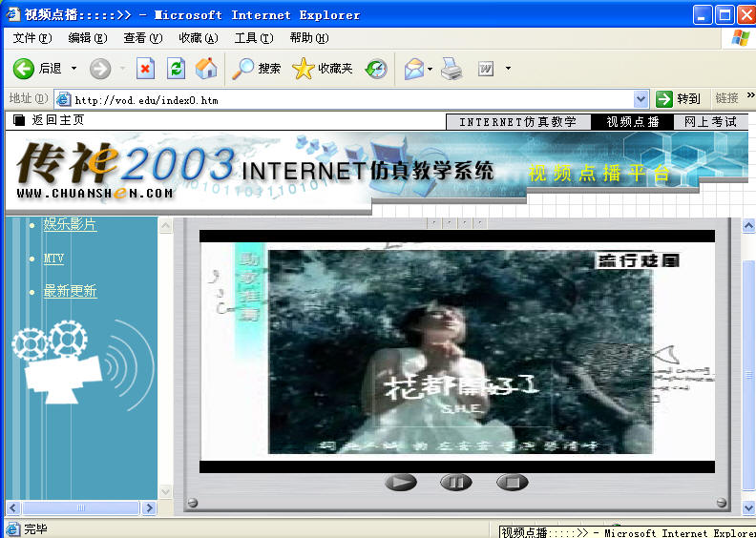This screenshot has height=538, width=756.
Task: Click the address bar URL field
Action: coord(353,99)
